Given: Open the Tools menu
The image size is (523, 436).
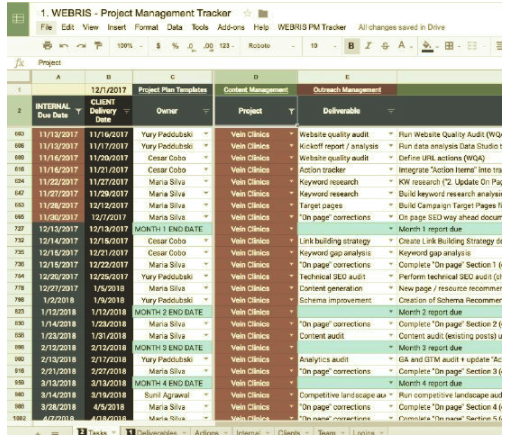Looking at the screenshot, I should coord(200,27).
